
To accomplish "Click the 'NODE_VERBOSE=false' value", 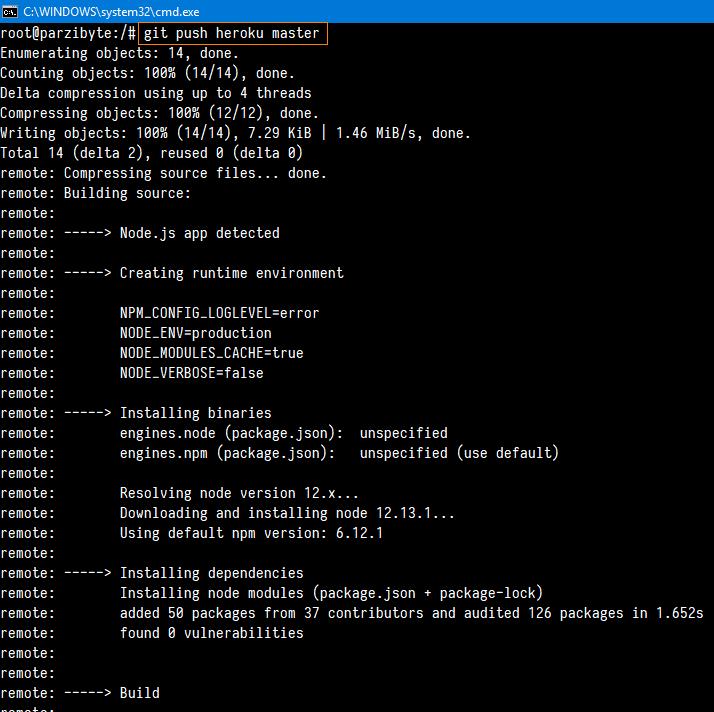I will coord(192,373).
